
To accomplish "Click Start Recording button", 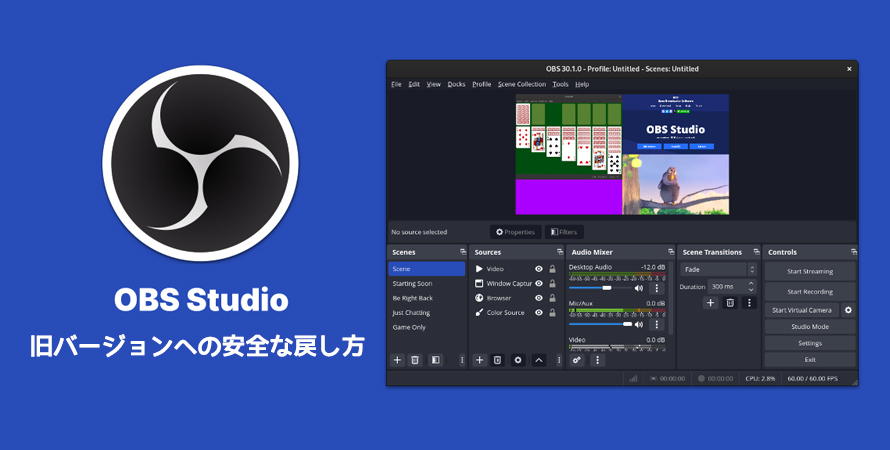I will point(810,292).
